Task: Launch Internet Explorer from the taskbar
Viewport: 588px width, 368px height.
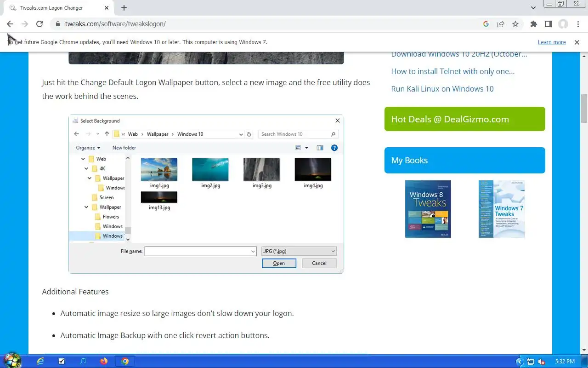Action: tap(40, 361)
